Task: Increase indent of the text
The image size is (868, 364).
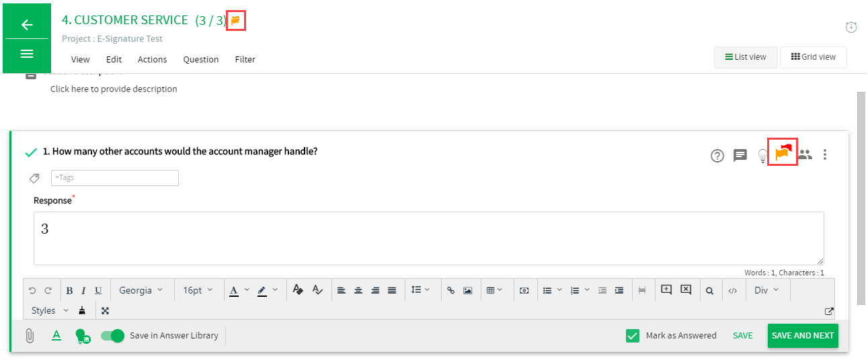Action: (619, 290)
